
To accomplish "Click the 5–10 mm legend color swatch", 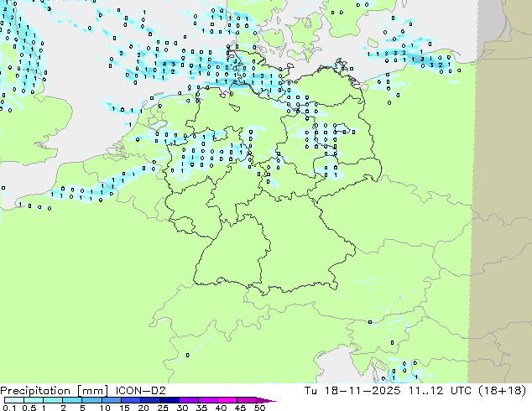I will click(x=91, y=400).
